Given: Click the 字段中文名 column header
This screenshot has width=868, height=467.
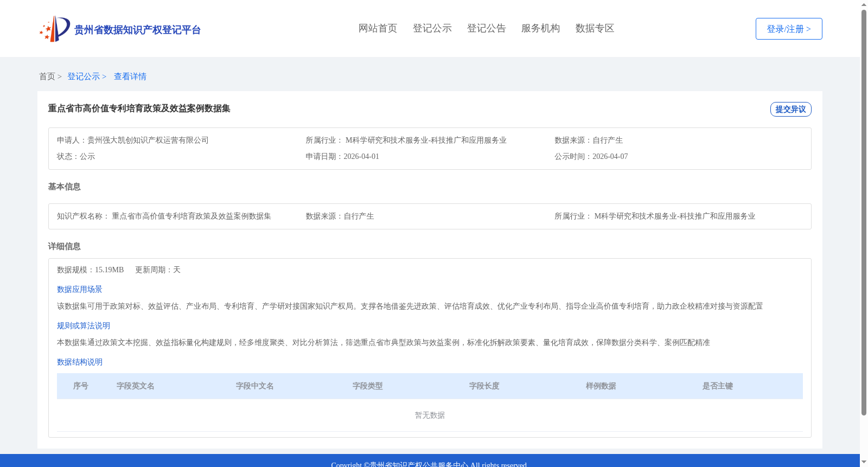Looking at the screenshot, I should coord(255,386).
